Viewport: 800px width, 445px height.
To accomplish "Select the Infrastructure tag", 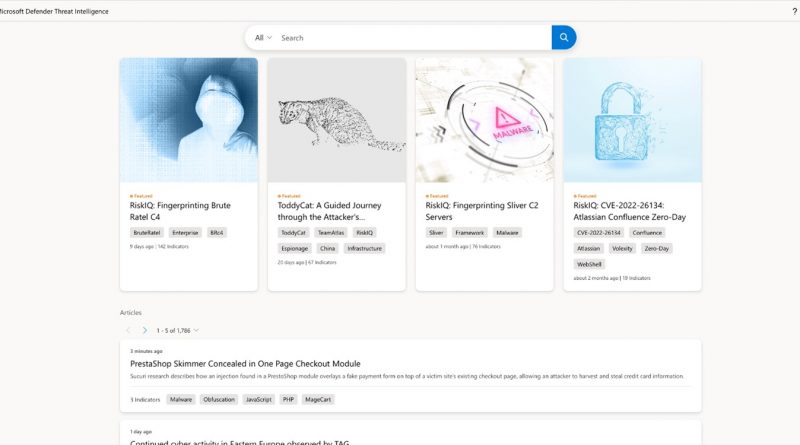I will click(x=364, y=249).
